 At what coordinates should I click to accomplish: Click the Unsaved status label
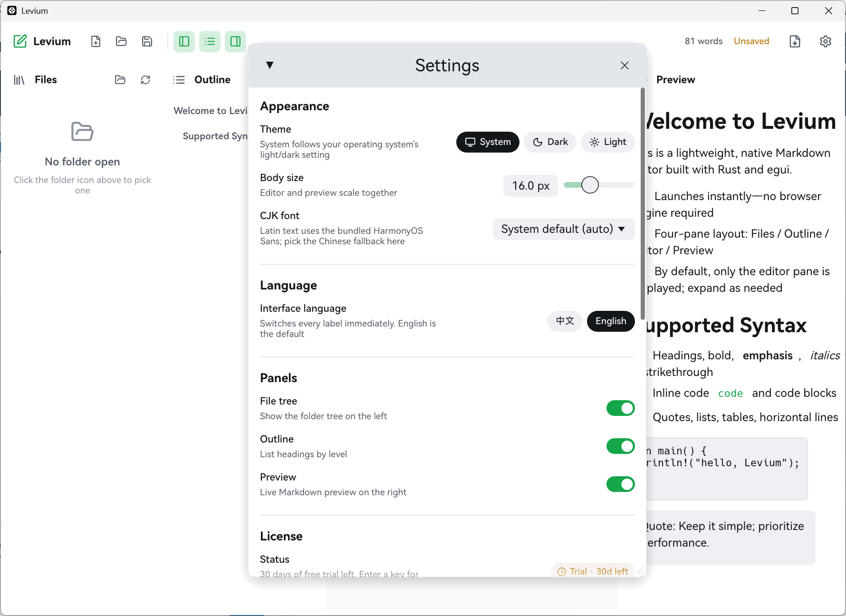[751, 41]
